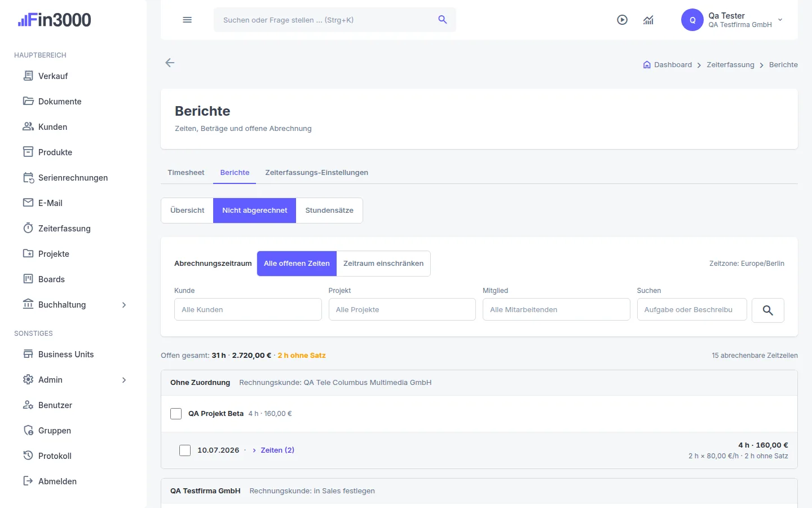This screenshot has height=508, width=812.
Task: Select Nicht abgerechnet report view
Action: pos(255,210)
